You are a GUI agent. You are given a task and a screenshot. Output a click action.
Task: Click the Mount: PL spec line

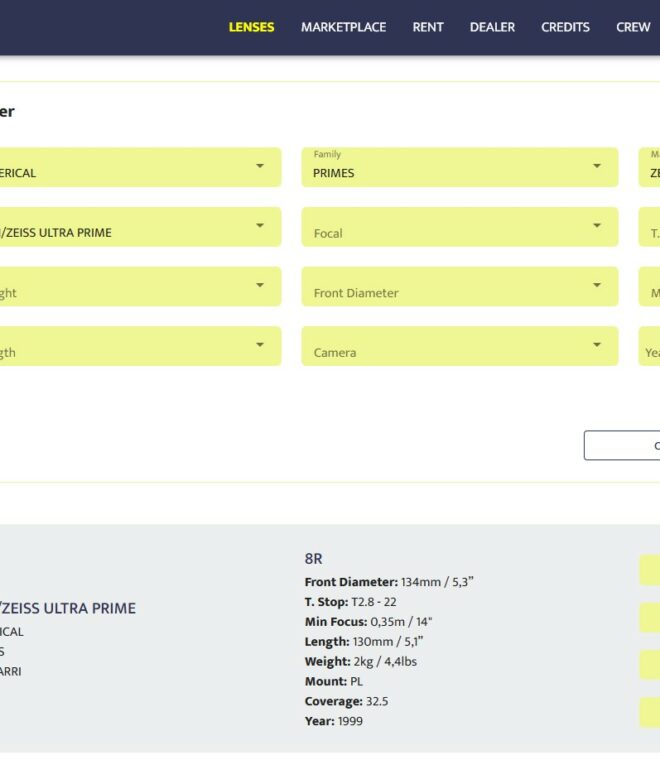click(x=333, y=681)
